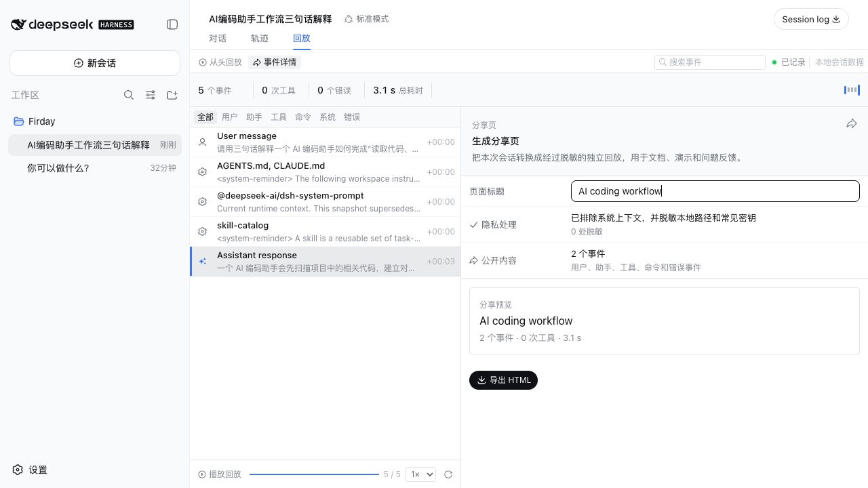Viewport: 868px width, 488px height.
Task: Click the 搜索事件 search field
Action: point(710,62)
